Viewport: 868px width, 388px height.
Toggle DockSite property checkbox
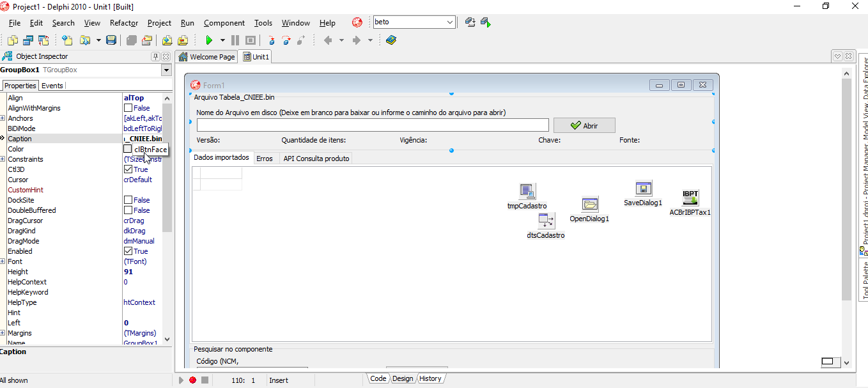(128, 200)
